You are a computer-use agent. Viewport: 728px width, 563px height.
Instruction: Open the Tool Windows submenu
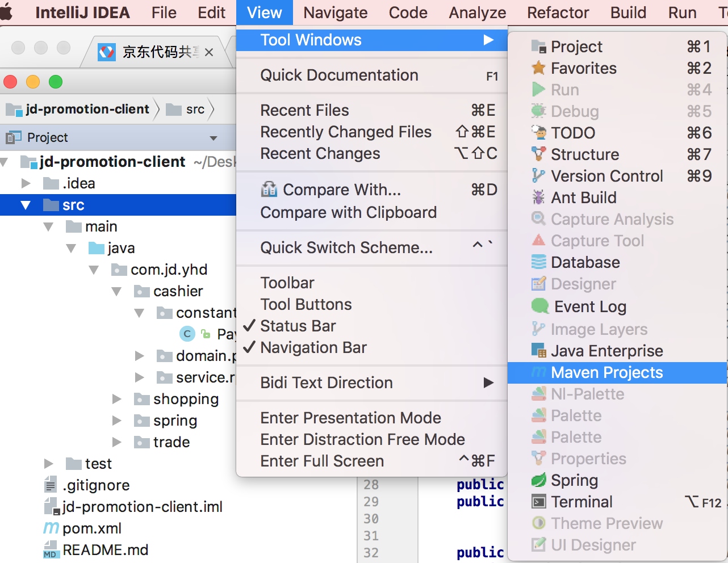coord(371,40)
